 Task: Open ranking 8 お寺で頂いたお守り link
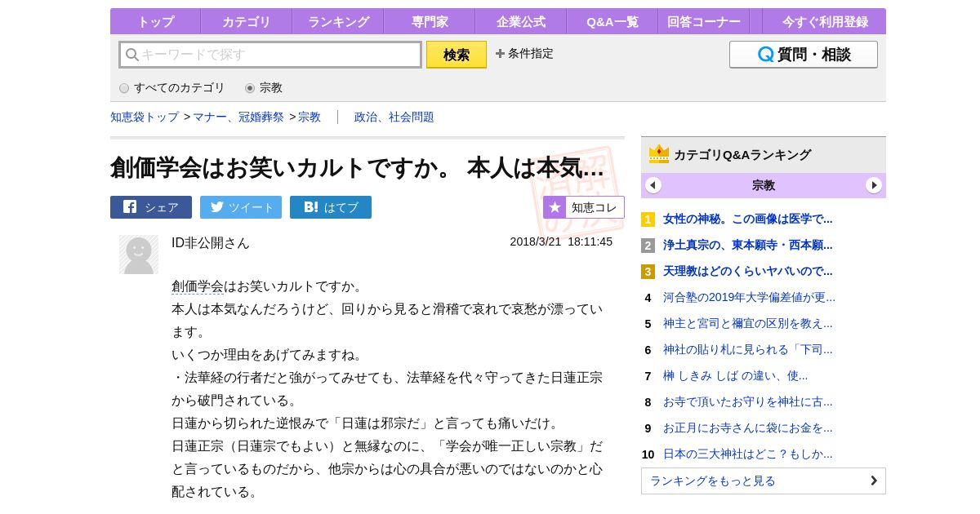pyautogui.click(x=748, y=401)
